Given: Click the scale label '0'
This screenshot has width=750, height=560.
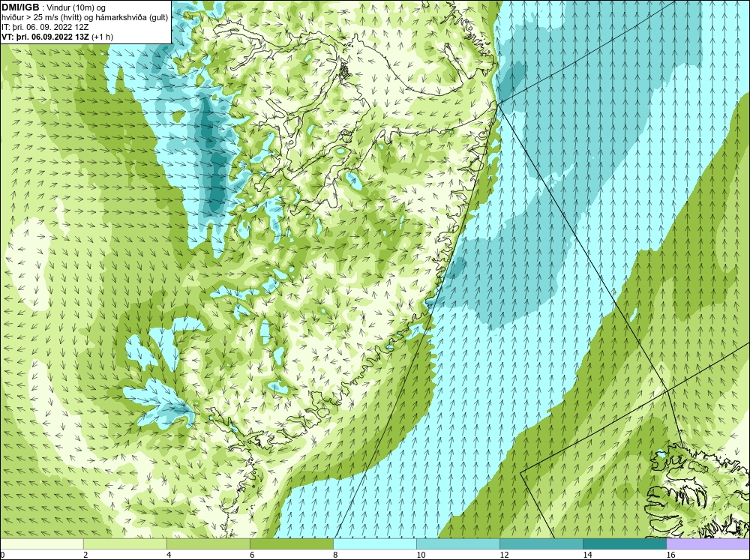Looking at the screenshot, I should [x=2, y=555].
